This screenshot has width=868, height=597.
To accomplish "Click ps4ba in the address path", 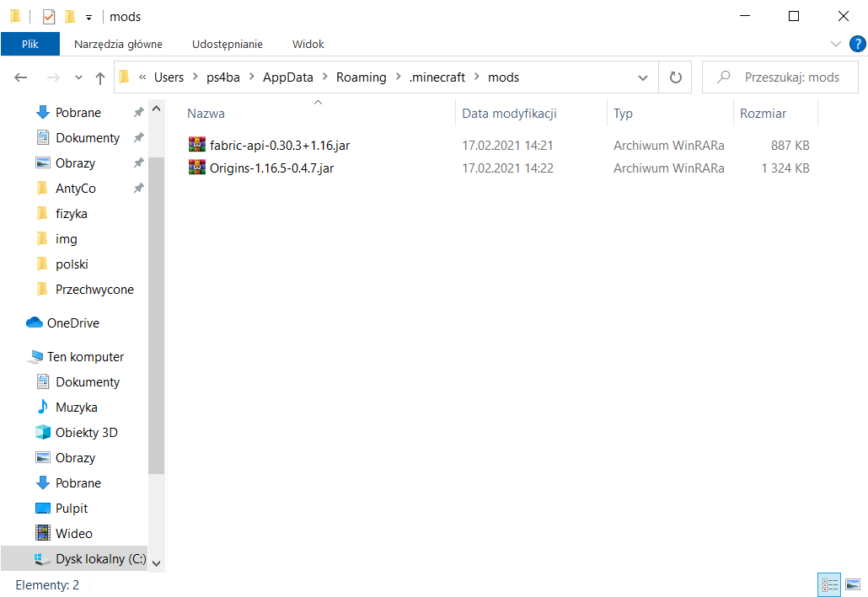I will (223, 77).
